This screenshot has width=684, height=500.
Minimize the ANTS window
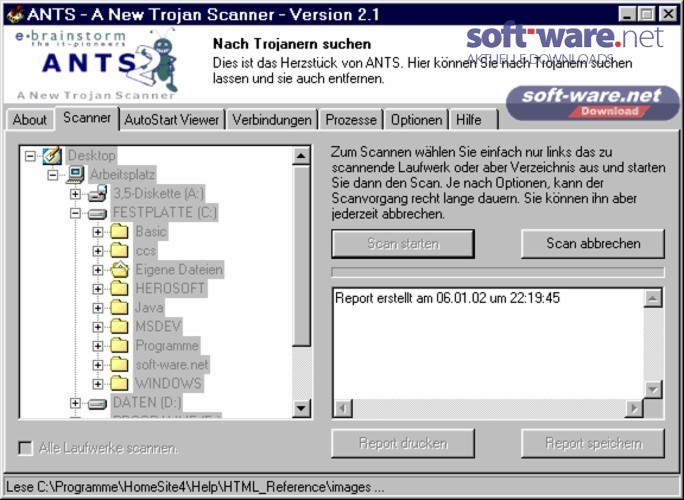[627, 14]
